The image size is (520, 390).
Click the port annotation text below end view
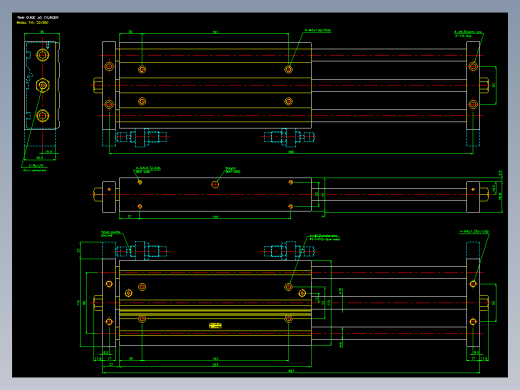tap(35, 168)
